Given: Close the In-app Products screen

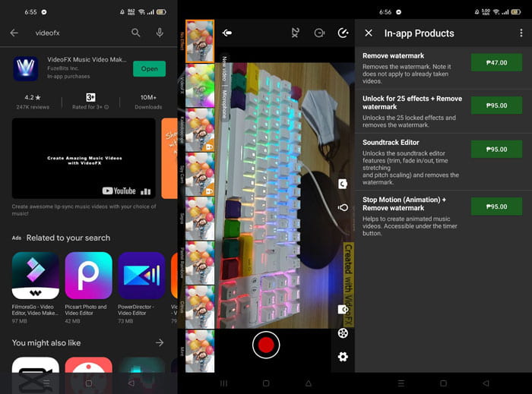Looking at the screenshot, I should (x=369, y=33).
